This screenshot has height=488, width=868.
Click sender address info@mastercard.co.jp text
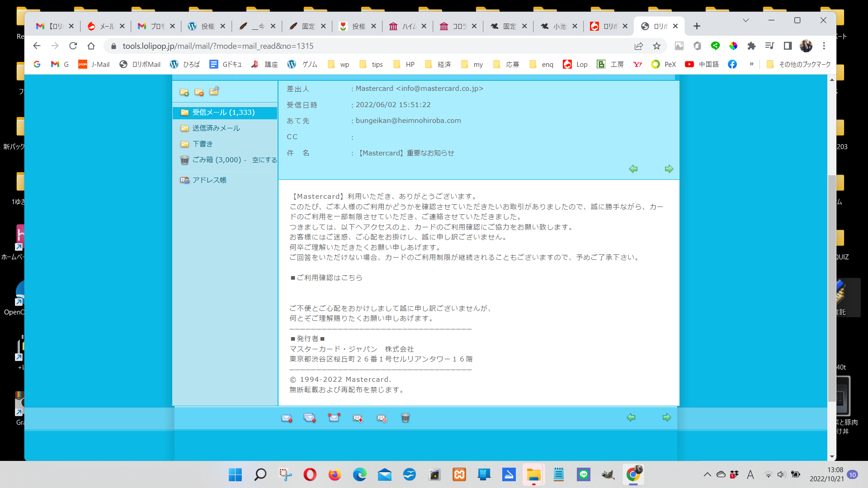(440, 89)
